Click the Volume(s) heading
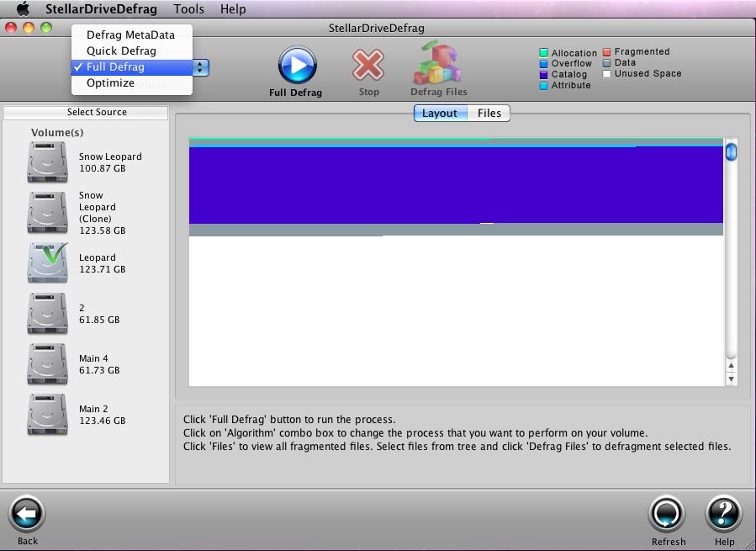Screen dimensions: 756x551 point(57,133)
